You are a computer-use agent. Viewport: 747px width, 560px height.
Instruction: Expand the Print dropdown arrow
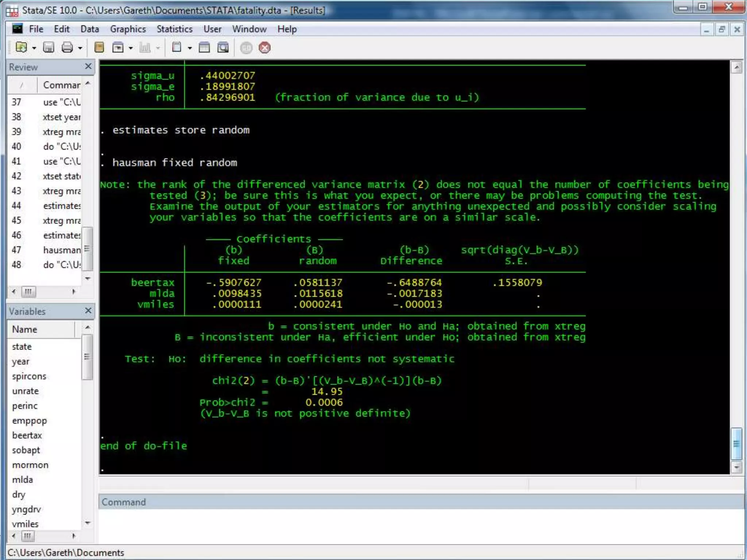80,48
